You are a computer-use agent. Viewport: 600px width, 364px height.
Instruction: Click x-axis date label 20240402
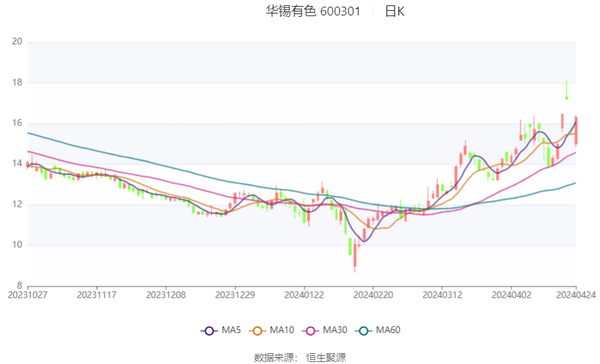click(x=511, y=295)
